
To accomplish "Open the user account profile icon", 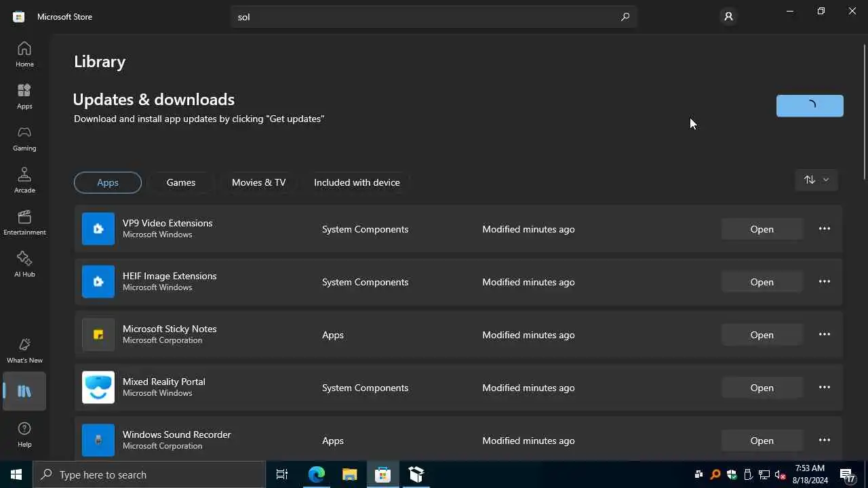I will (728, 16).
